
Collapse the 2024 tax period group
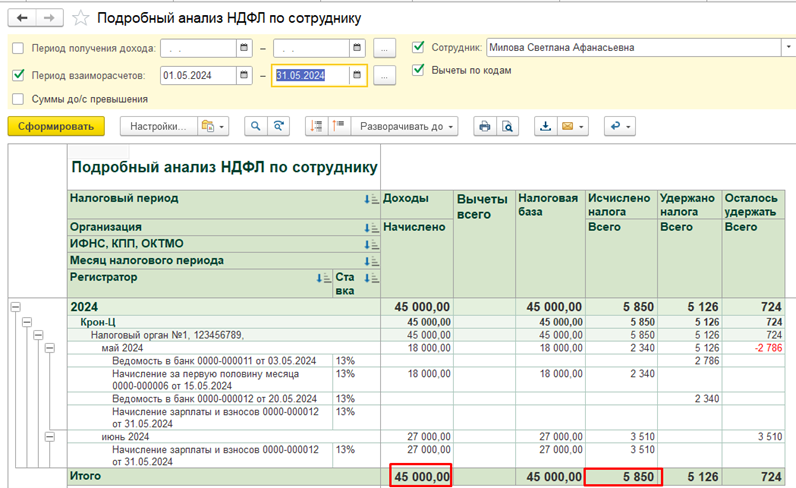pos(15,307)
